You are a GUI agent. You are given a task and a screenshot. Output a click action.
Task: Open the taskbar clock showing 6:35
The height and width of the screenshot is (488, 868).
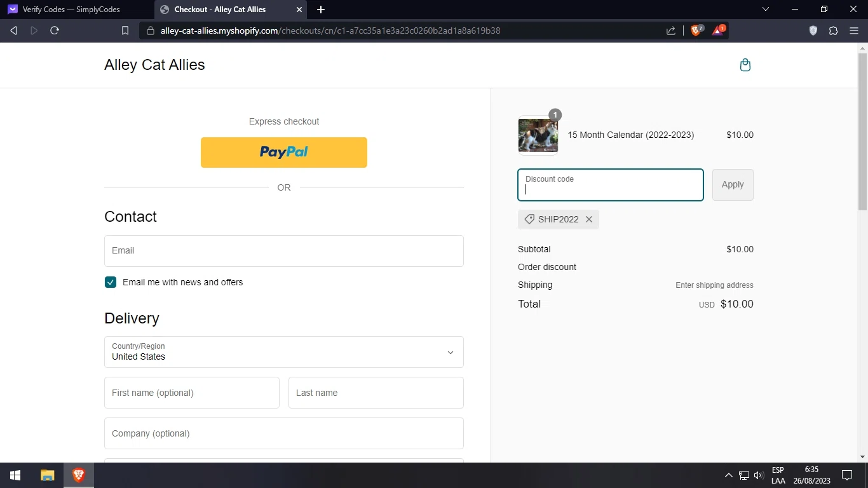pos(811,475)
